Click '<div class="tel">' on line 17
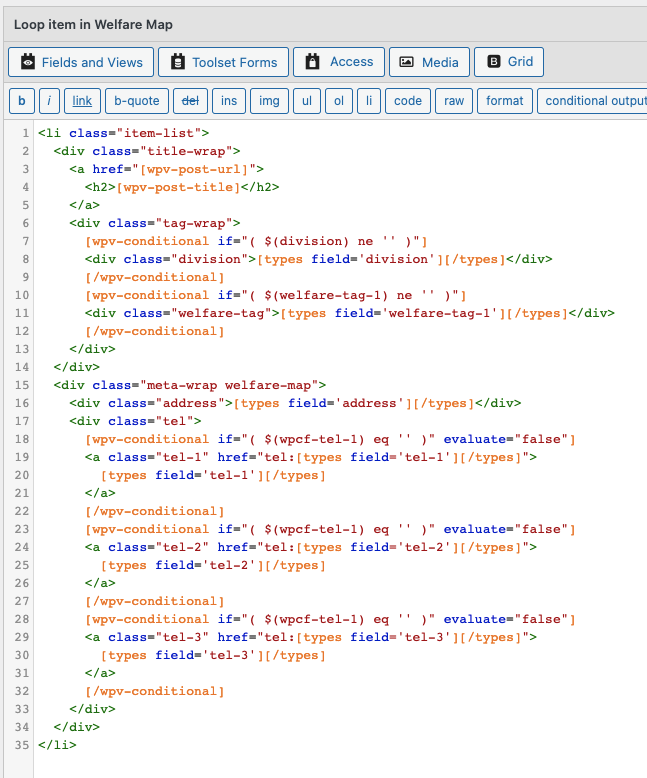 (x=135, y=421)
